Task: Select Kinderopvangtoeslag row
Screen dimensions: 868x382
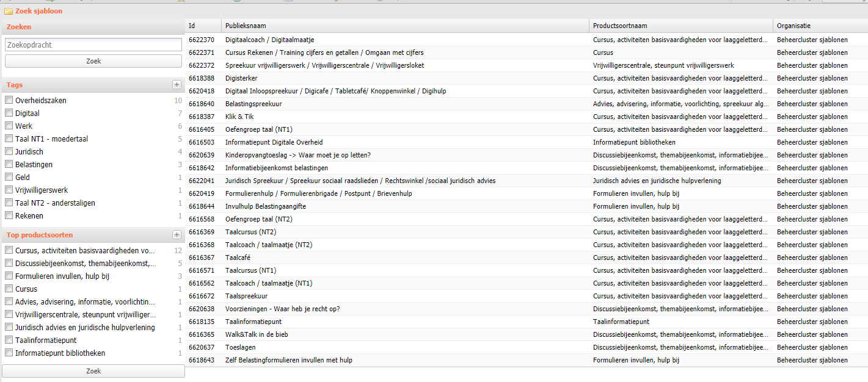Action: point(527,155)
